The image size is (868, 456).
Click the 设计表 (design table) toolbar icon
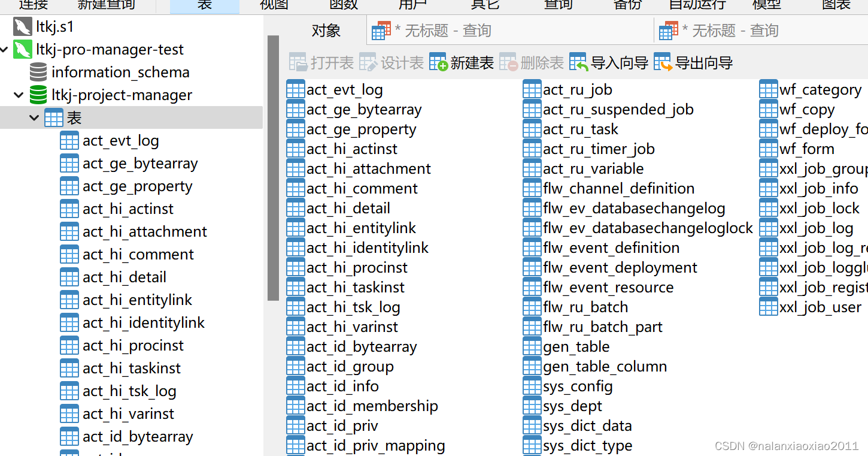point(368,63)
